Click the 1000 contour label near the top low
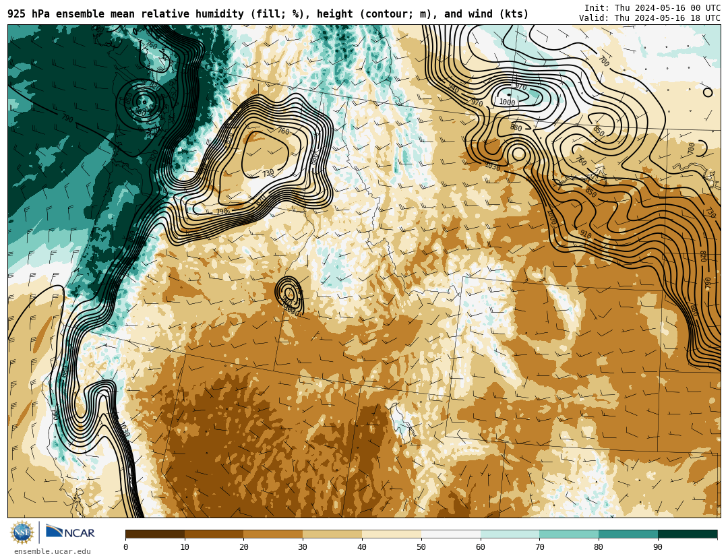The image size is (728, 560). pyautogui.click(x=507, y=102)
